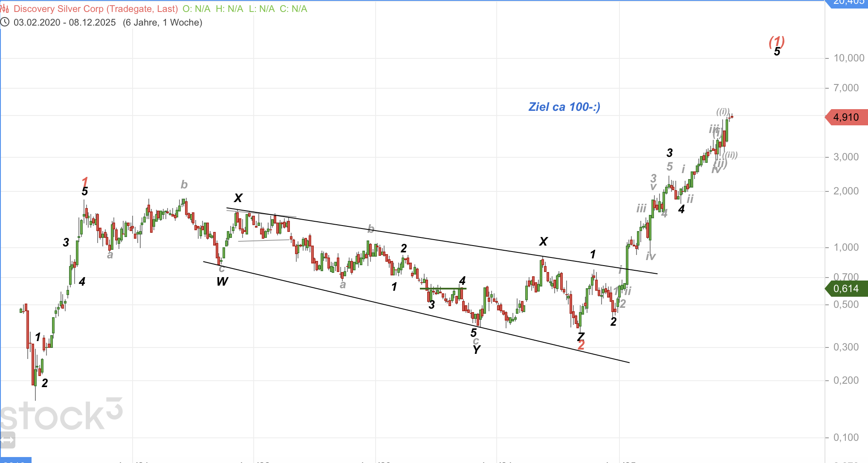The image size is (868, 463).
Task: Select the green 0,614 price label
Action: coord(846,289)
